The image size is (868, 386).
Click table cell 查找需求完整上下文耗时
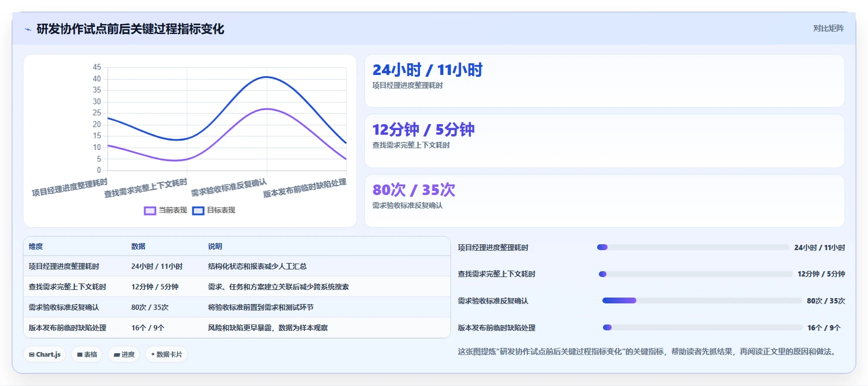click(67, 287)
